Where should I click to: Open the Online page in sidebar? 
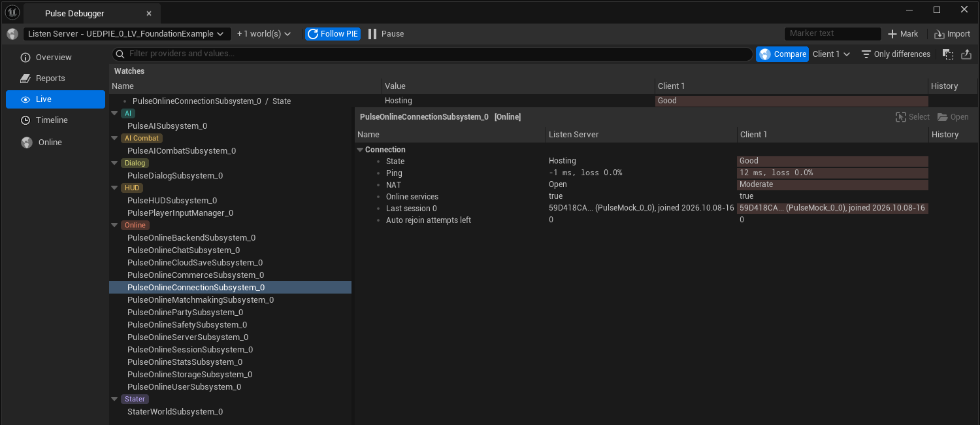click(56, 143)
